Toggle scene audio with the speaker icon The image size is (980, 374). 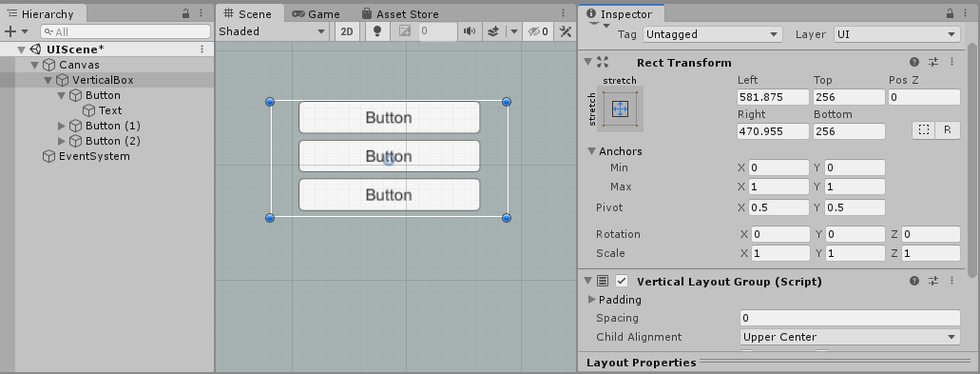pos(470,31)
